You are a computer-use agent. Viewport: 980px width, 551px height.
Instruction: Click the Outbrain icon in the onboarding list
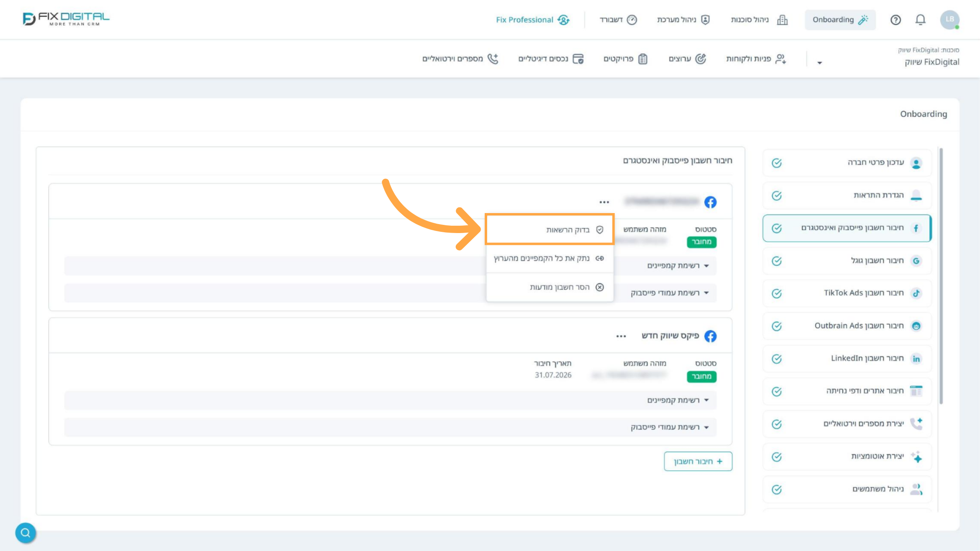pos(916,326)
